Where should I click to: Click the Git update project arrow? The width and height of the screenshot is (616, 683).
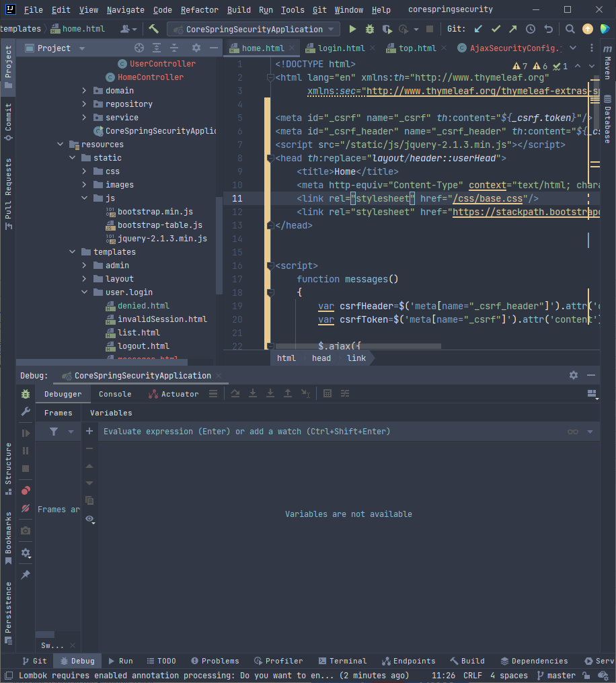478,29
